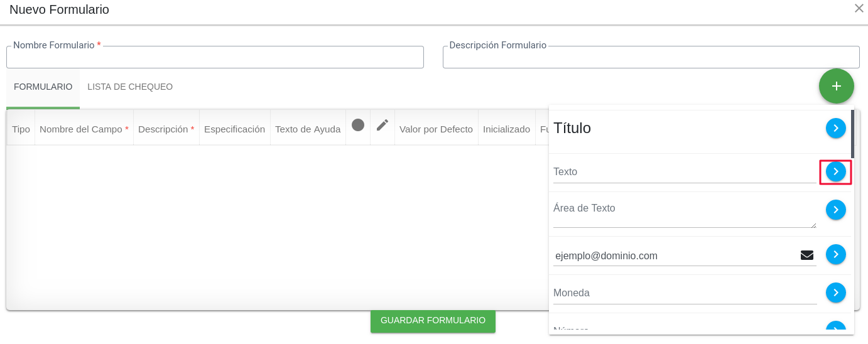868x344 pixels.
Task: Close the Nuevo Formulario dialog
Action: coord(859,8)
